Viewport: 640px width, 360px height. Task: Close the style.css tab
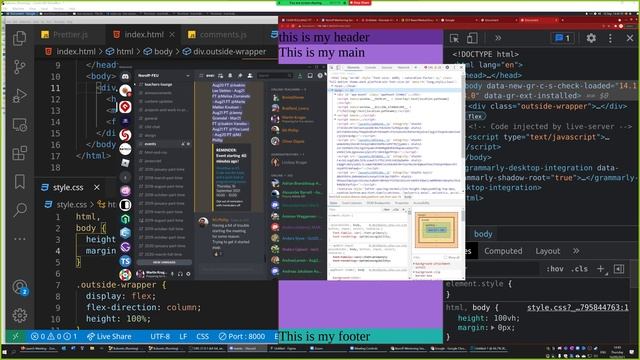pyautogui.click(x=97, y=187)
